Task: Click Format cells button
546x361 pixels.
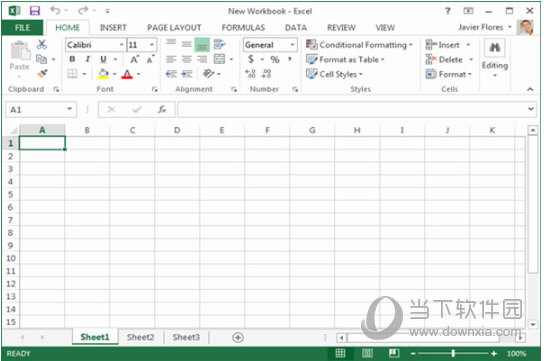Action: (x=448, y=74)
